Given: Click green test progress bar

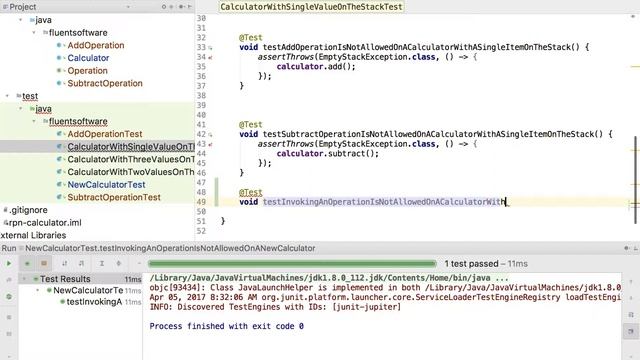Looking at the screenshot, I should pos(292,264).
